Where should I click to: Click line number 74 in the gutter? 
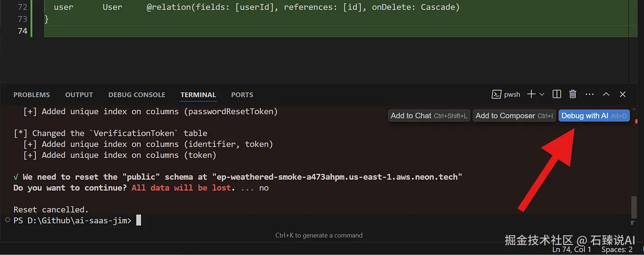click(23, 31)
